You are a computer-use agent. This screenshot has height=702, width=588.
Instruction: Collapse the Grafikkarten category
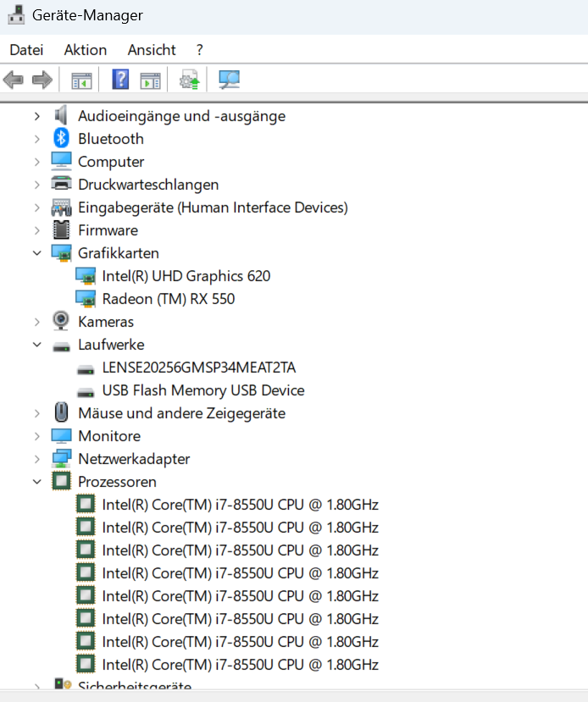[37, 253]
